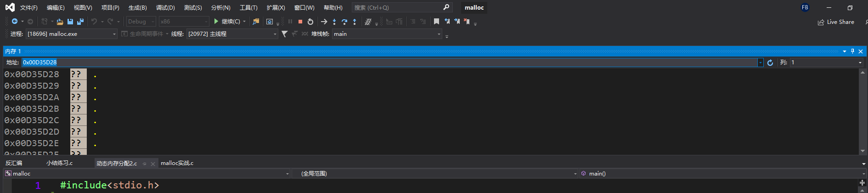Open the 视图(V) menu
Image resolution: width=868 pixels, height=193 pixels.
pyautogui.click(x=83, y=8)
